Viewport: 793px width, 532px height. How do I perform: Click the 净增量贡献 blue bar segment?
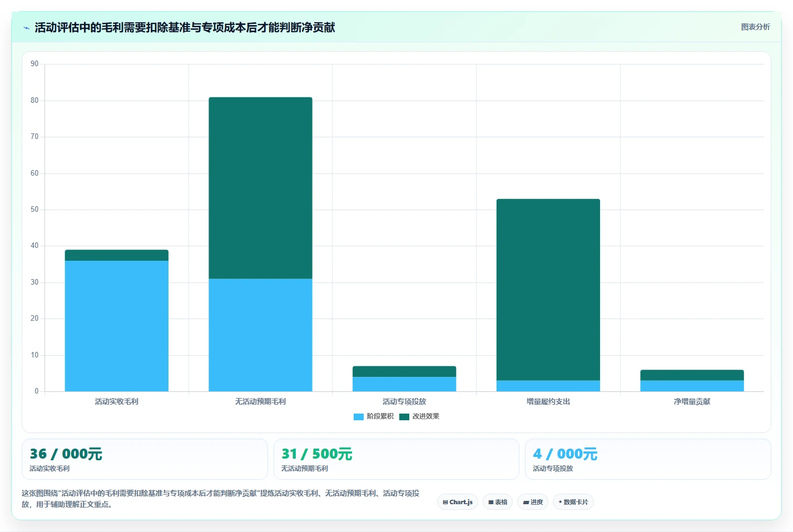click(692, 386)
